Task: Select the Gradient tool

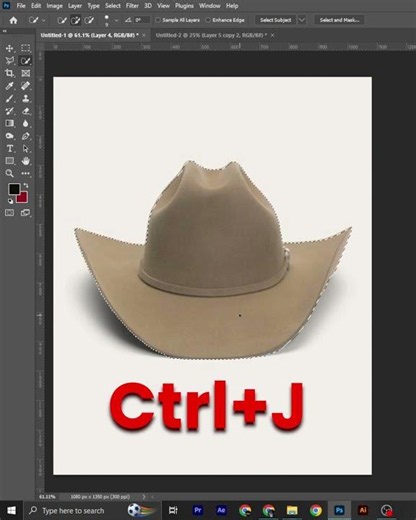Action: click(9, 124)
